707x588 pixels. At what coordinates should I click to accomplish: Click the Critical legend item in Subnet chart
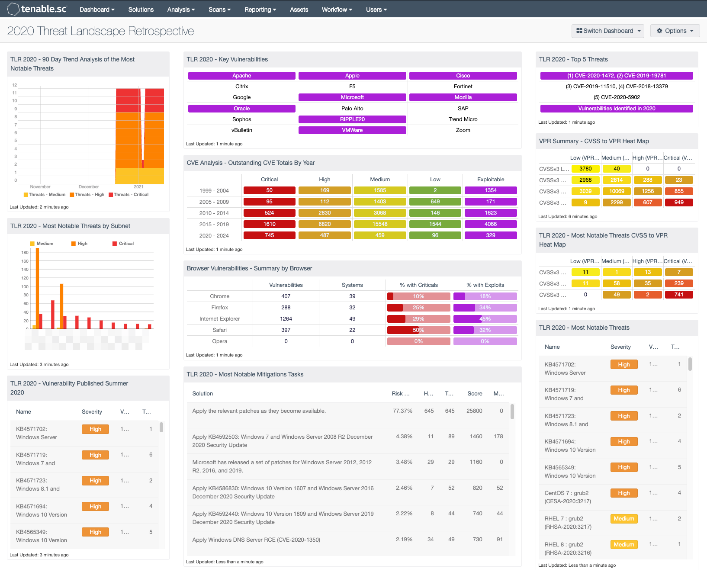click(x=123, y=244)
